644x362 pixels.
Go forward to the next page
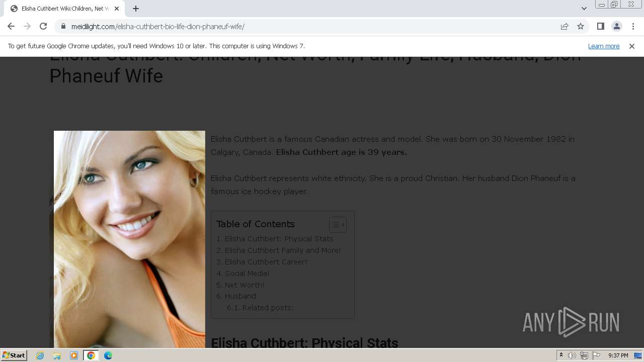coord(27,26)
